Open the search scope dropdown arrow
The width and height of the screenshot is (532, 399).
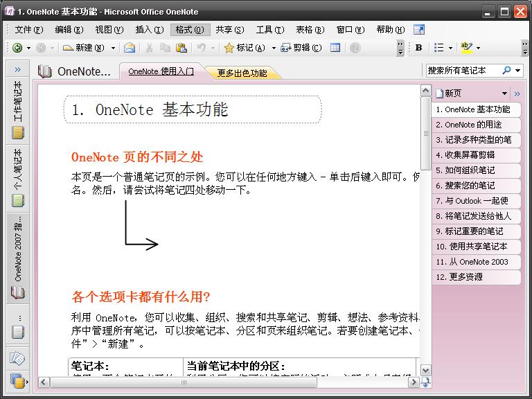coord(517,71)
